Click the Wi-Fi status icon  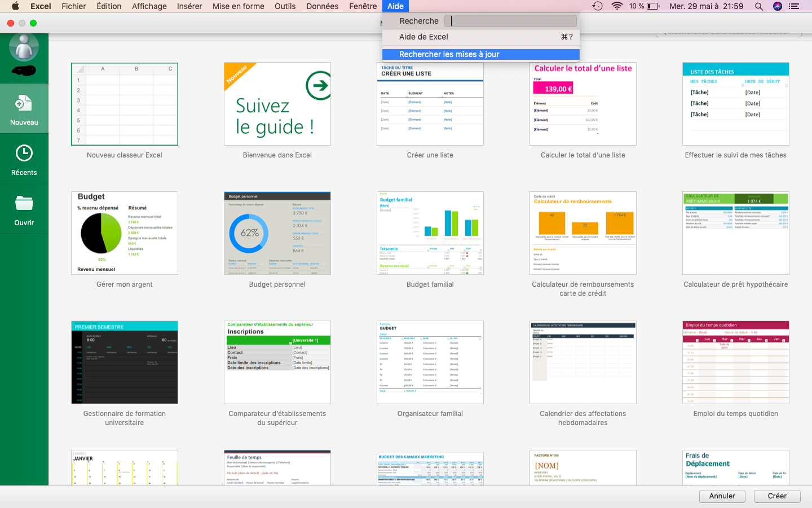click(x=617, y=6)
